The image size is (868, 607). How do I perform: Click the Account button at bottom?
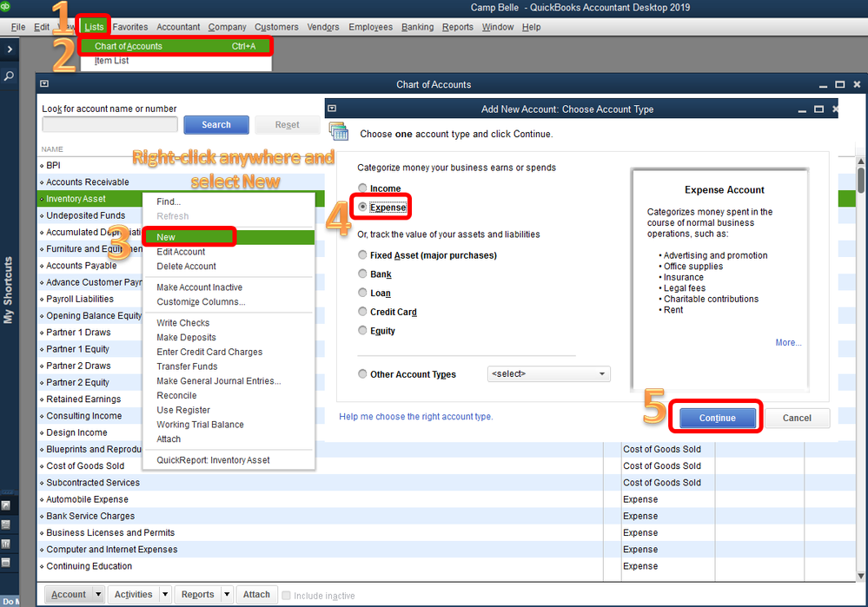point(69,594)
